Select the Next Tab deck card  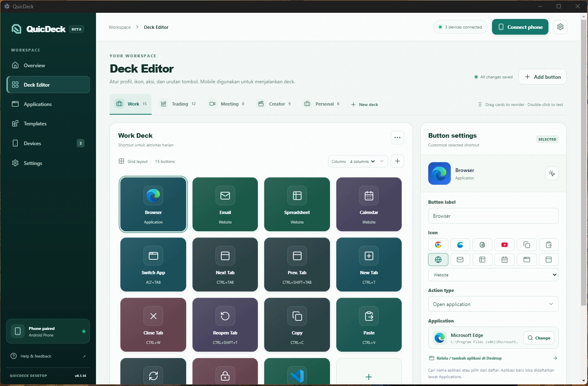pos(225,264)
